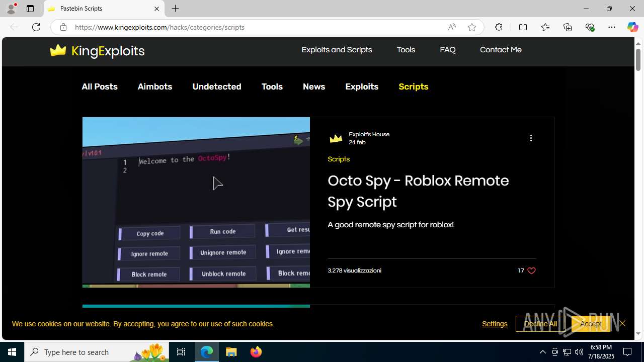Open the Exploits and Scripts menu
This screenshot has width=644, height=362.
tap(337, 50)
